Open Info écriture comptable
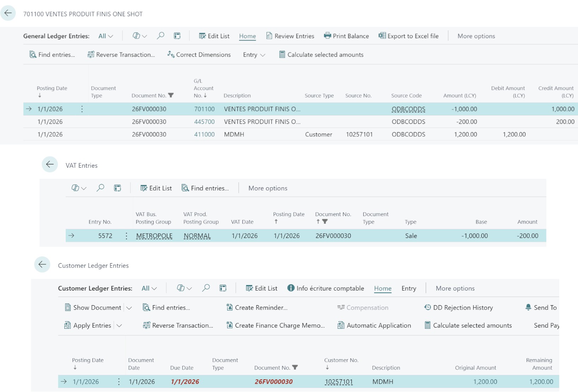The height and width of the screenshot is (392, 578). click(x=325, y=288)
